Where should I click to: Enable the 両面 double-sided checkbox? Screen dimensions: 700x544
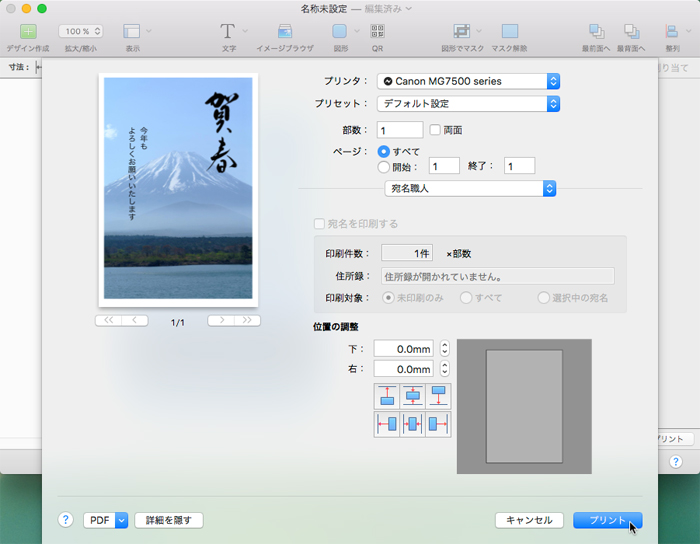[x=434, y=130]
